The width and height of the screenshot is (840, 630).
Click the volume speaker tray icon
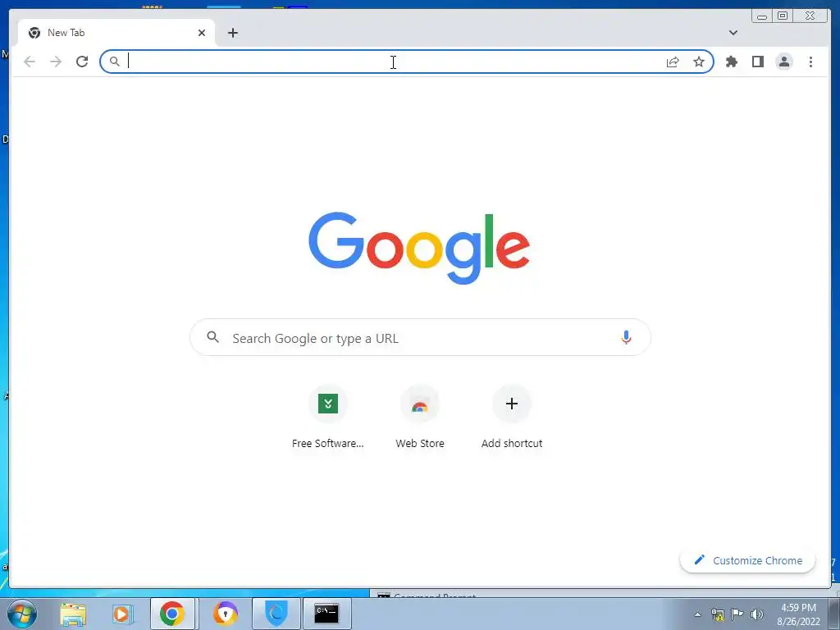tap(757, 614)
